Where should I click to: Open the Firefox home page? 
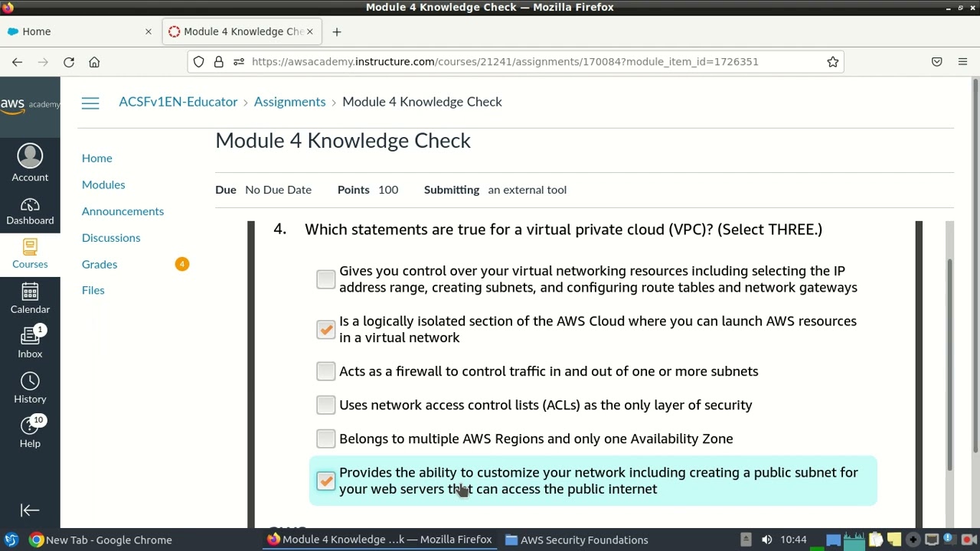coord(94,62)
